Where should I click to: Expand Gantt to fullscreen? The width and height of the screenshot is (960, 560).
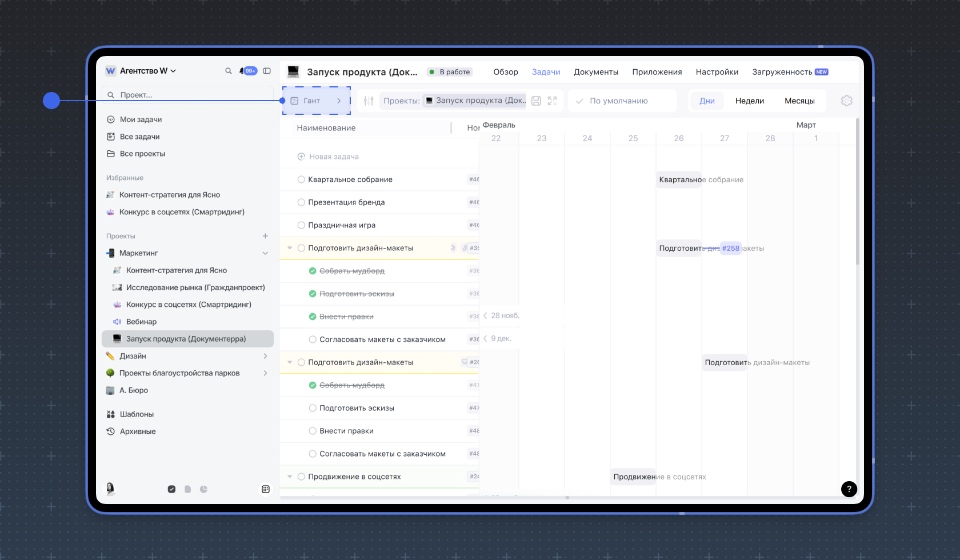click(552, 101)
